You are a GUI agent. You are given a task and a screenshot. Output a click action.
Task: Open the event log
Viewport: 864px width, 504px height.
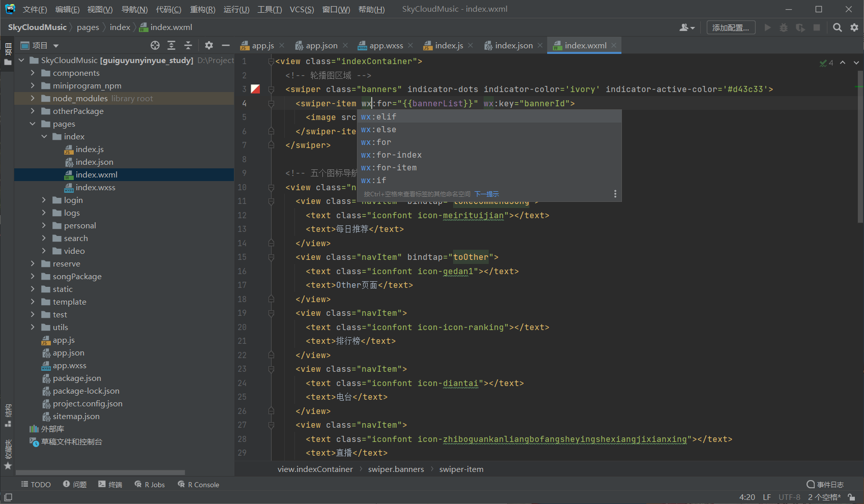coord(825,485)
